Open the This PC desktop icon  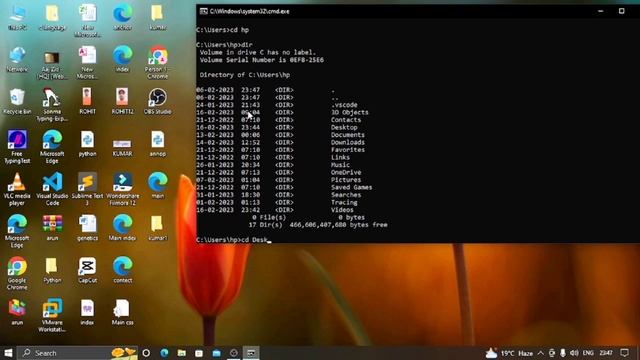[x=17, y=18]
